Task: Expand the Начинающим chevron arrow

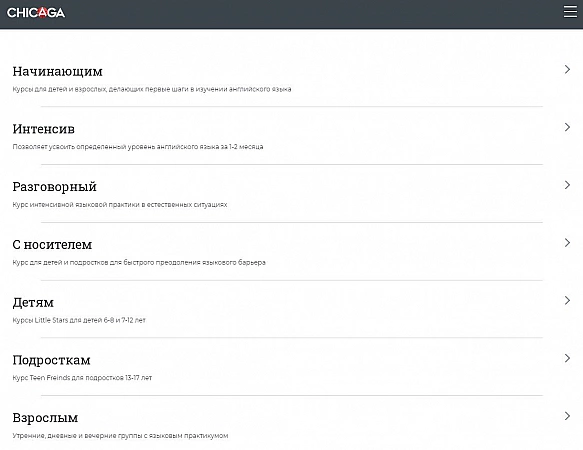Action: click(567, 70)
